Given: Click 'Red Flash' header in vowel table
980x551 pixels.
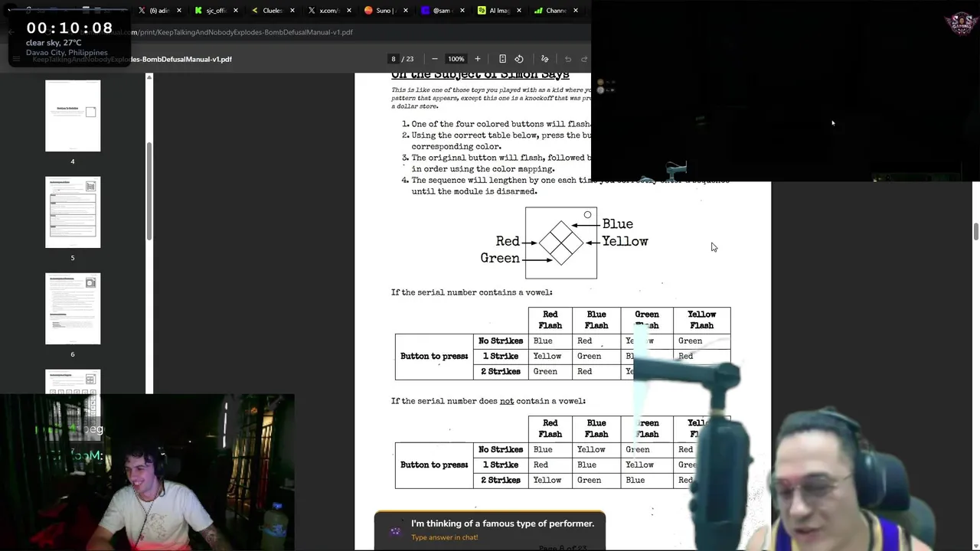Looking at the screenshot, I should (550, 320).
